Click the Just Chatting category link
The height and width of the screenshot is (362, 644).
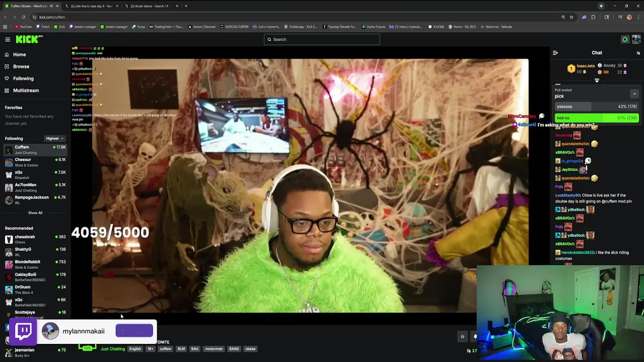[113, 349]
